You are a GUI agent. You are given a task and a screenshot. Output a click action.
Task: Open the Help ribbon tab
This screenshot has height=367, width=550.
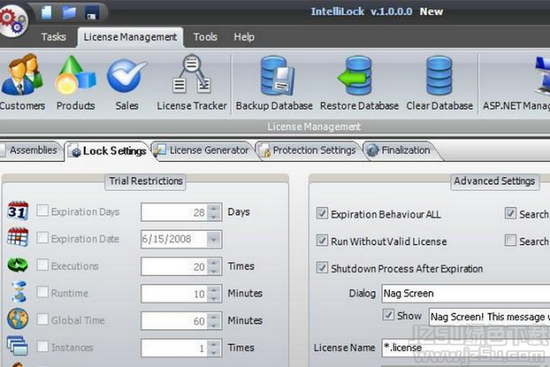[244, 37]
